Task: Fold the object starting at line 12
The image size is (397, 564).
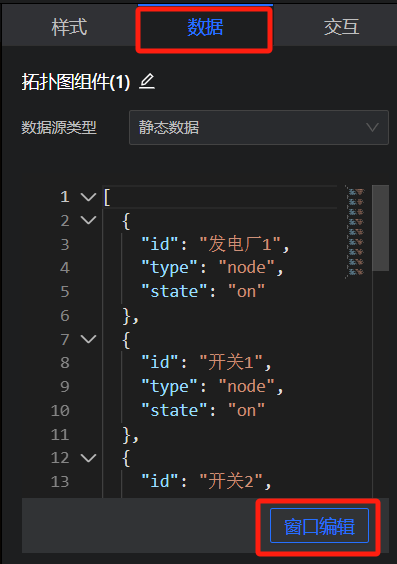Action: click(x=88, y=458)
